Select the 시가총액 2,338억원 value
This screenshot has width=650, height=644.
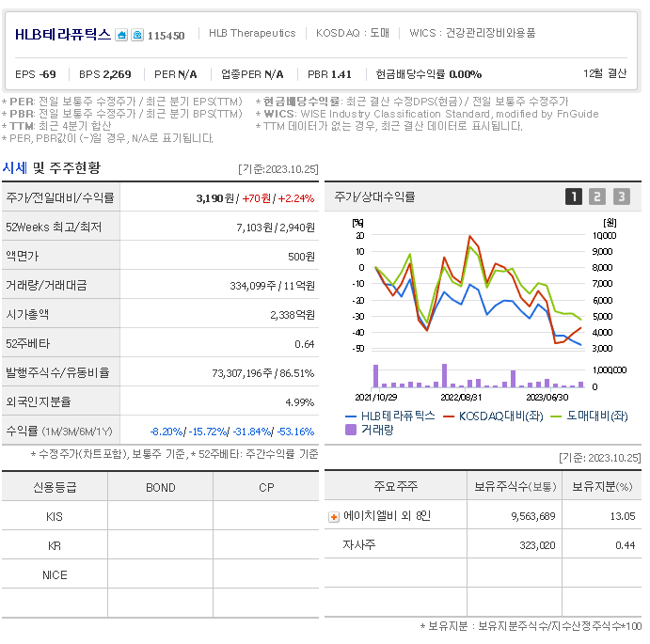pyautogui.click(x=293, y=315)
